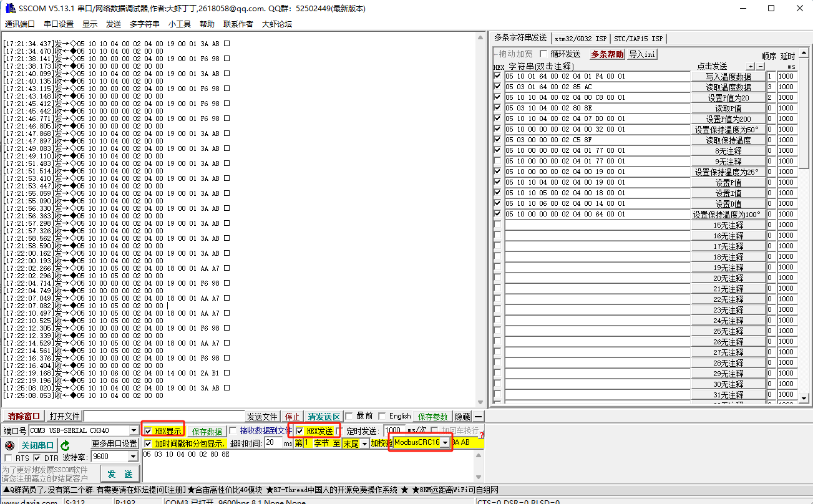This screenshot has width=813, height=504.
Task: Send the 读取P值 command
Action: pyautogui.click(x=728, y=108)
